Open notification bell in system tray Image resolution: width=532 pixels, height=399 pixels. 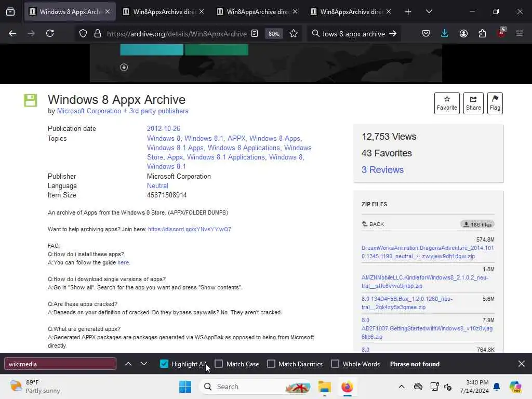pos(497,387)
